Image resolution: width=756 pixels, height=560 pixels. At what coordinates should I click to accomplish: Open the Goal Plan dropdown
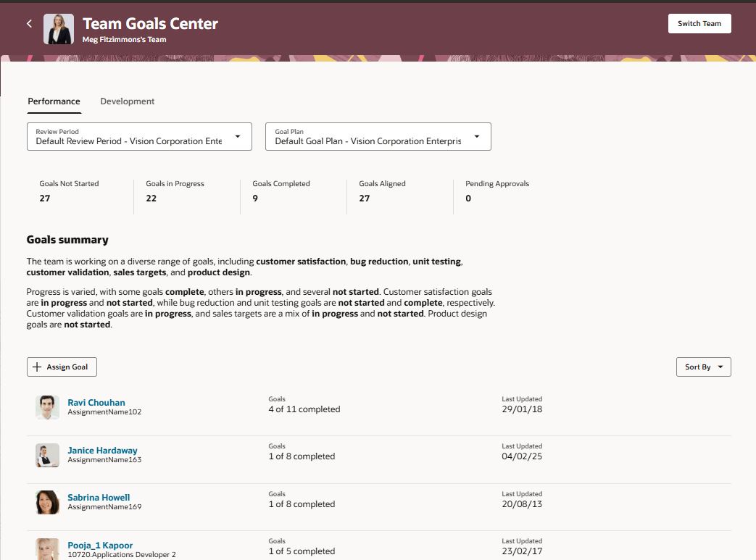pyautogui.click(x=477, y=136)
